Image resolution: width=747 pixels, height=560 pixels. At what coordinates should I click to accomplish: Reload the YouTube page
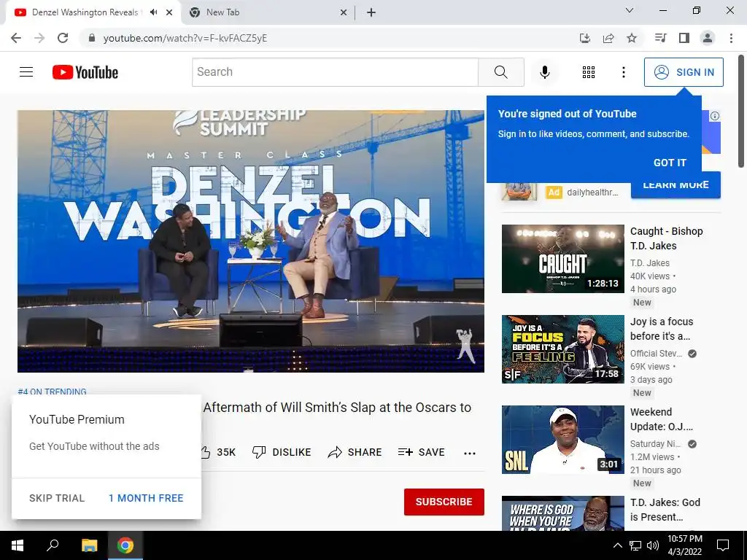[x=63, y=38]
